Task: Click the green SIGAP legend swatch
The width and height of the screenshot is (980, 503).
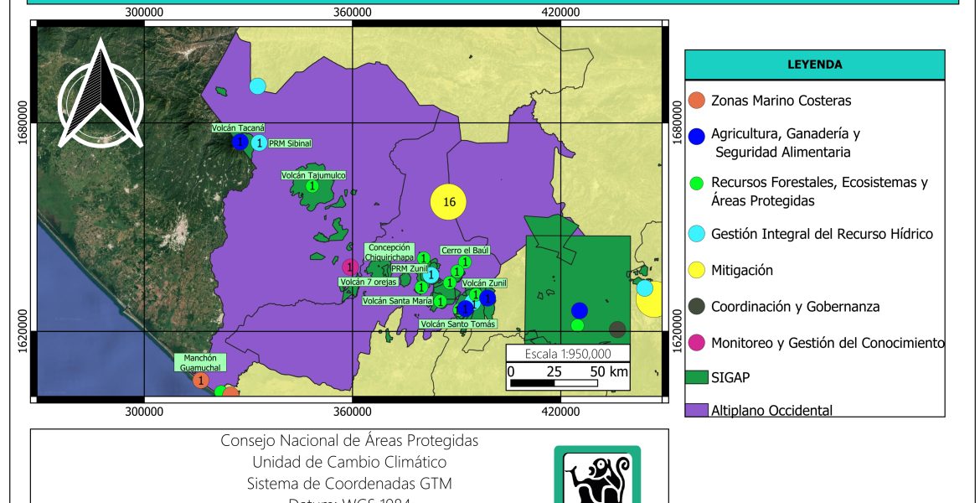Action: (695, 378)
